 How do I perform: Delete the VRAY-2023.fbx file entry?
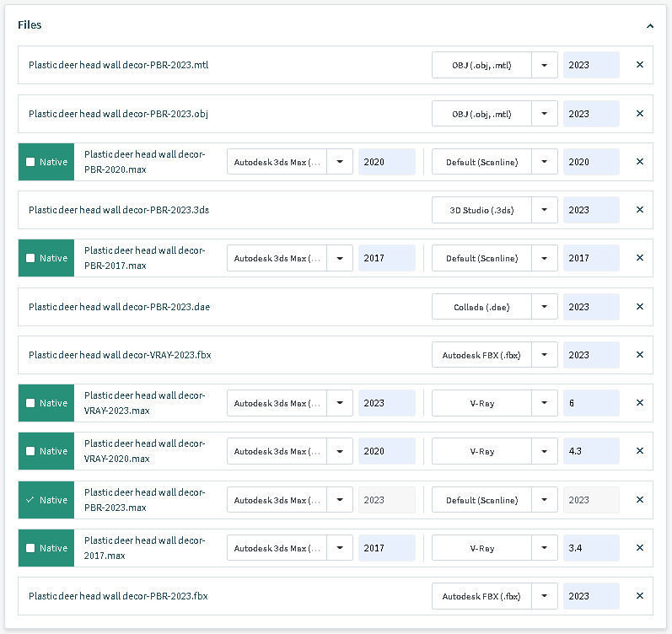(639, 355)
